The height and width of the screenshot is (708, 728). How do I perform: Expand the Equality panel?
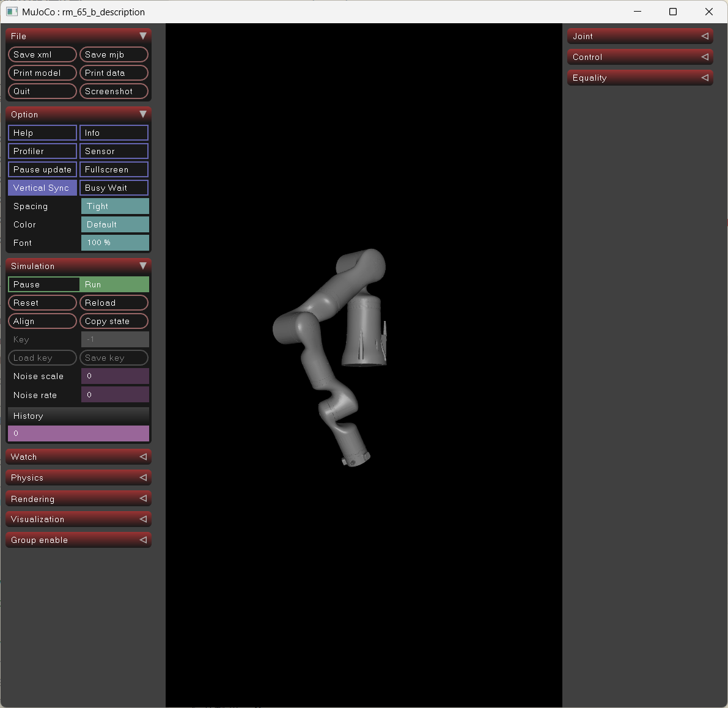[640, 78]
